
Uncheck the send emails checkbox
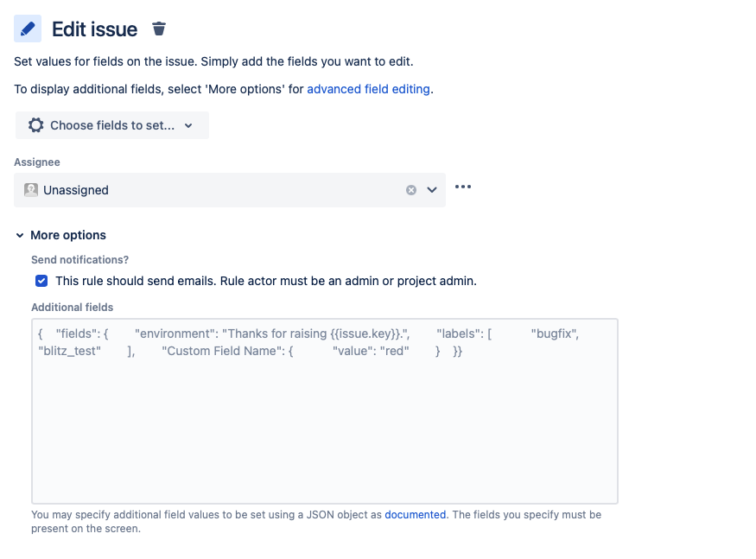(41, 281)
